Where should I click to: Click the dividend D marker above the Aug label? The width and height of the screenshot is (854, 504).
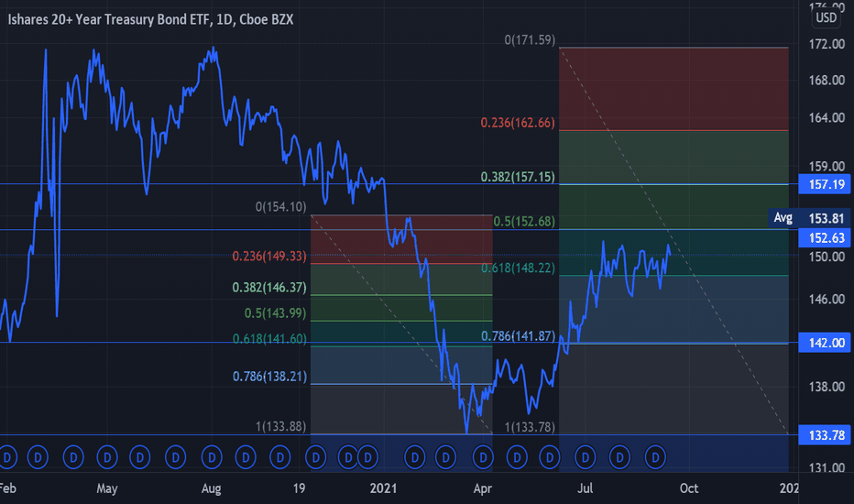(x=212, y=457)
